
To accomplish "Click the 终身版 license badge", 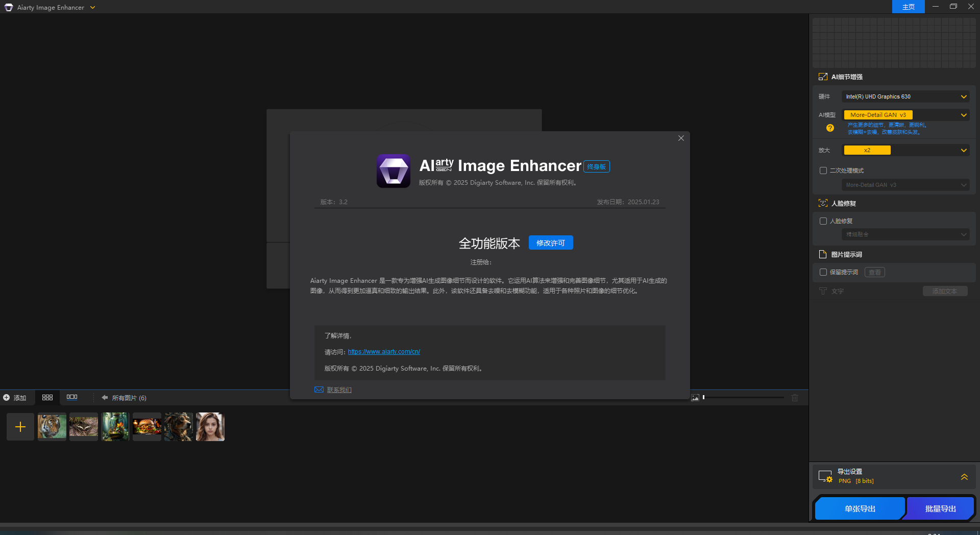I will (x=596, y=166).
